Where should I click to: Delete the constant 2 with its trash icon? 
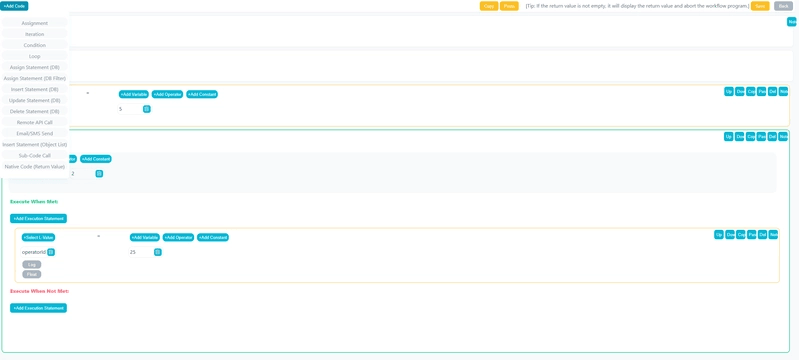click(99, 173)
